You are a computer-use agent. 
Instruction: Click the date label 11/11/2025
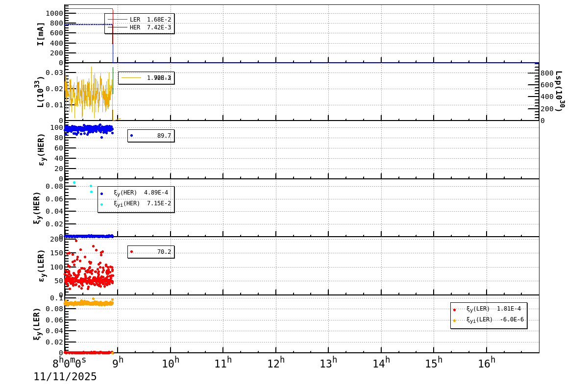click(x=65, y=377)
